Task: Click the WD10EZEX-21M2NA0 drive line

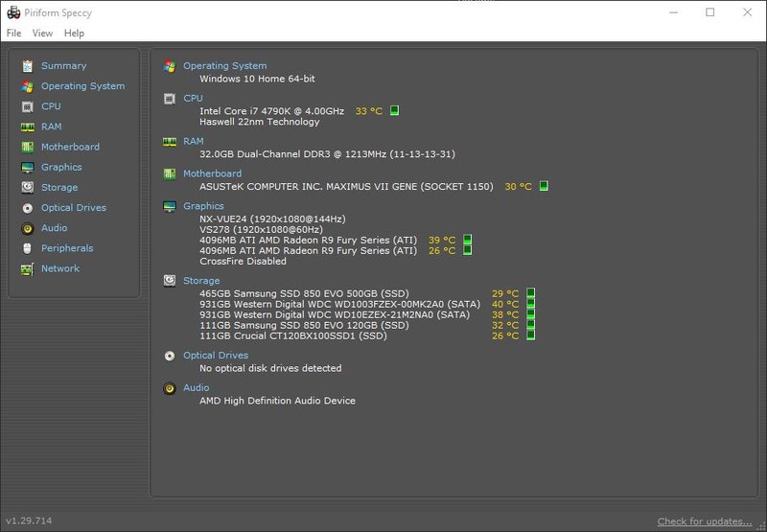Action: click(335, 314)
